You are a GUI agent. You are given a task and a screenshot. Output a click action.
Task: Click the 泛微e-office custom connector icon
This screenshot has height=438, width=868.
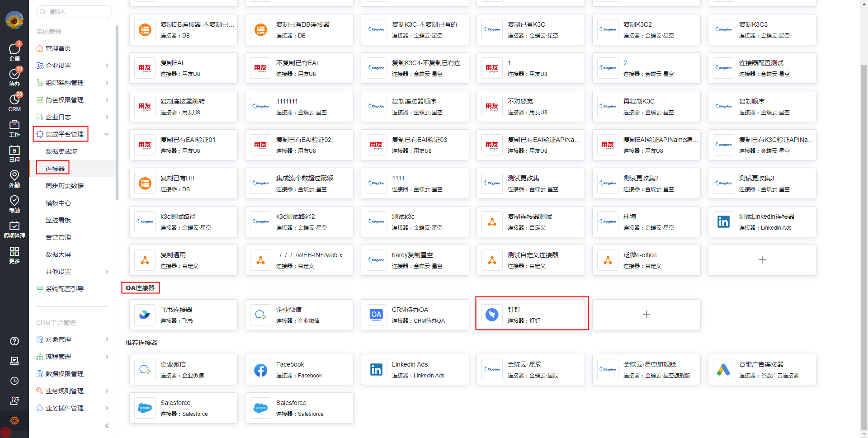pos(608,260)
